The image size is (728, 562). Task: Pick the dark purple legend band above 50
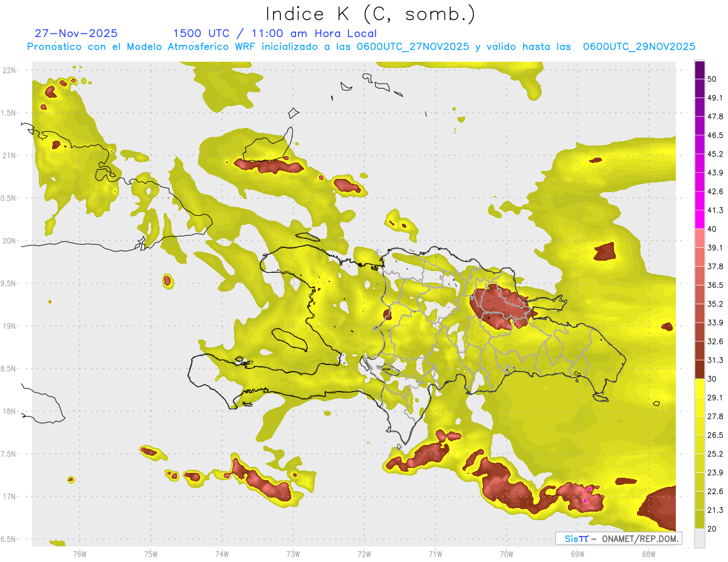click(x=699, y=70)
